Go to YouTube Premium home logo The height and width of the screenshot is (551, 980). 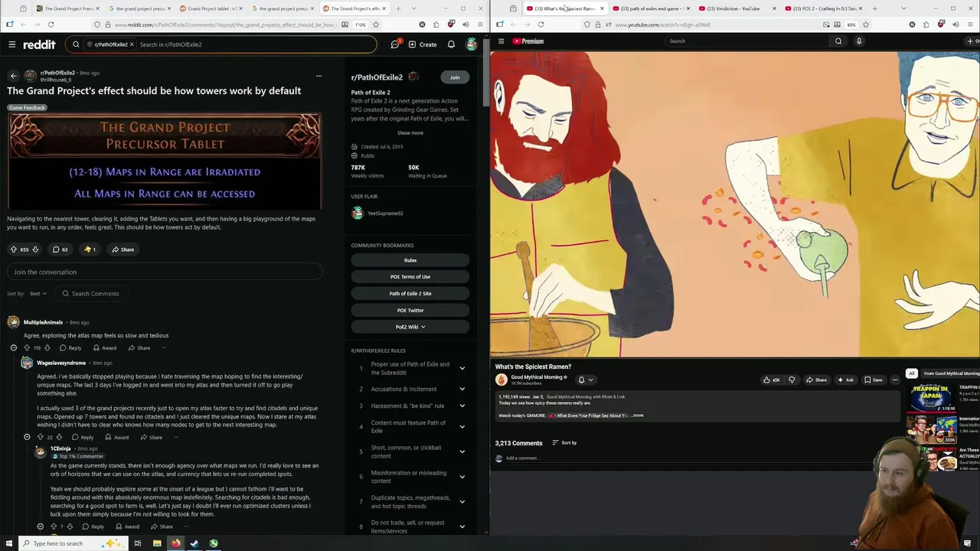(528, 41)
